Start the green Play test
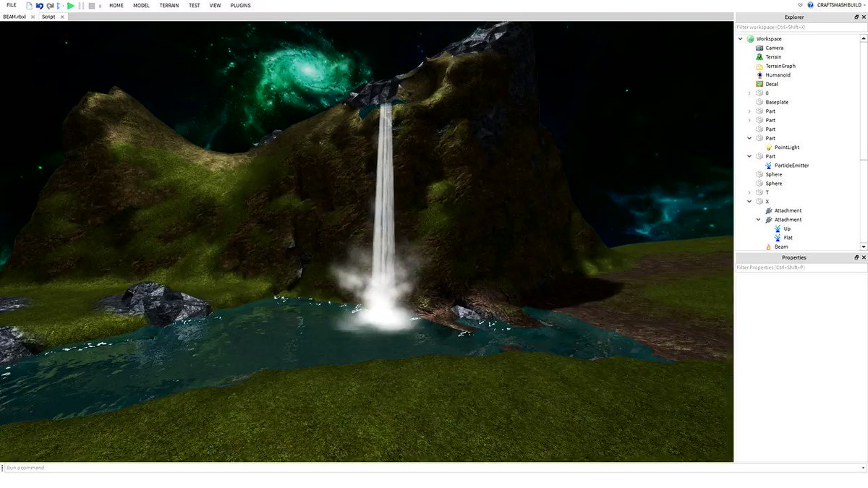 (71, 5)
